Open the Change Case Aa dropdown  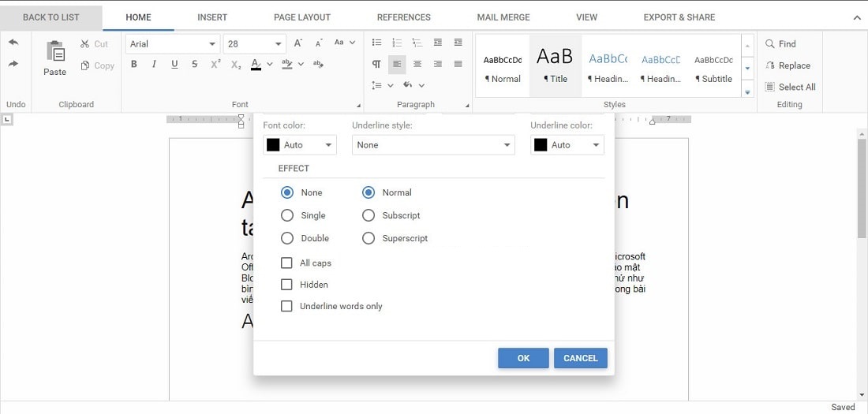click(x=345, y=43)
